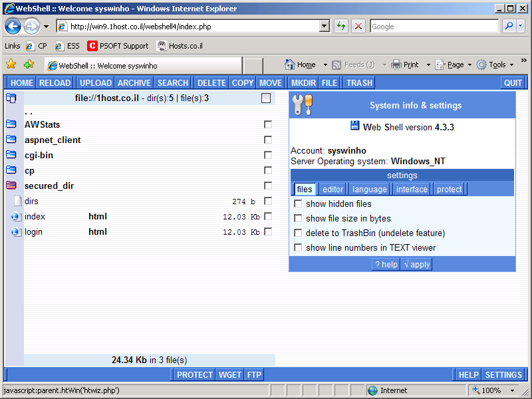The image size is (532, 399).
Task: Expand the Page menu dropdown
Action: pyautogui.click(x=469, y=65)
